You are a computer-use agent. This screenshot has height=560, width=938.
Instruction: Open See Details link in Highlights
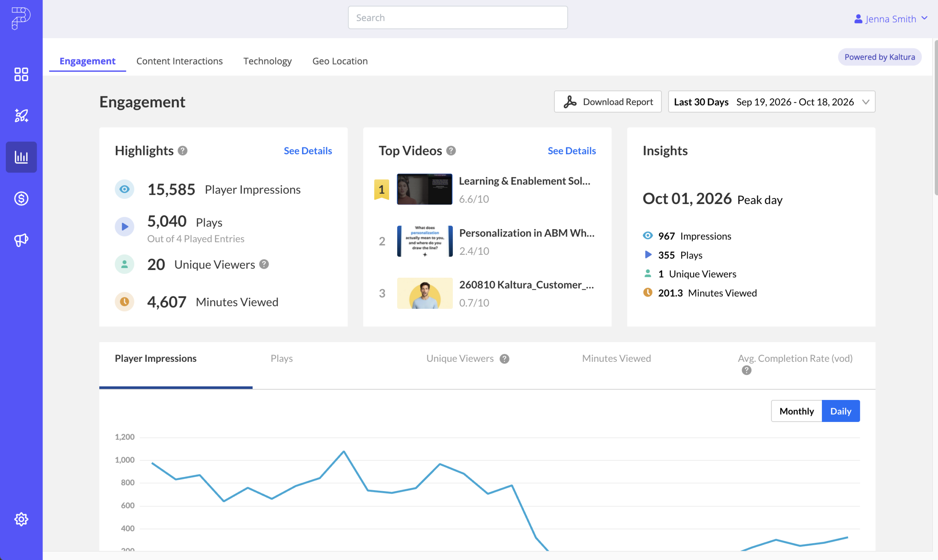click(308, 151)
